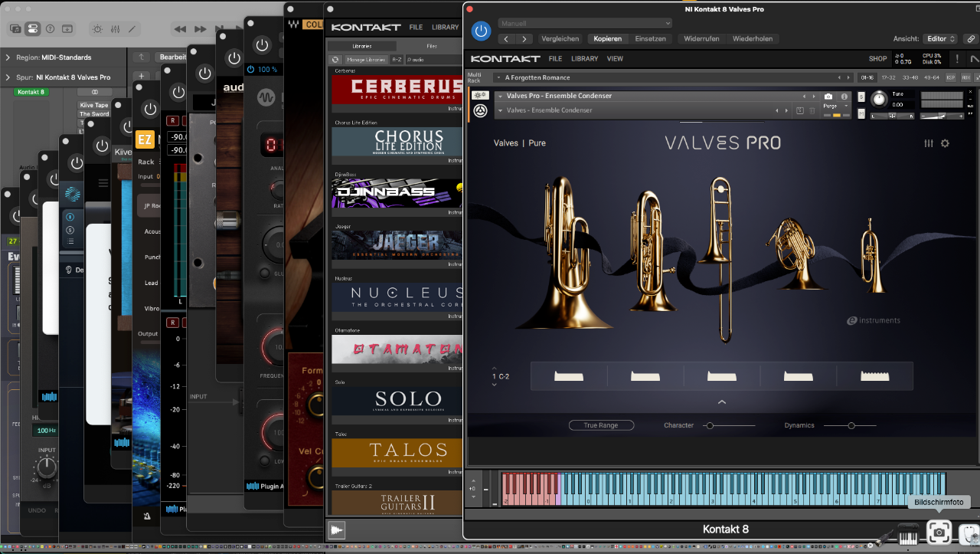Screen dimensions: 980x554
Task: Open FILE menu in front Kontakt window
Action: pos(555,59)
